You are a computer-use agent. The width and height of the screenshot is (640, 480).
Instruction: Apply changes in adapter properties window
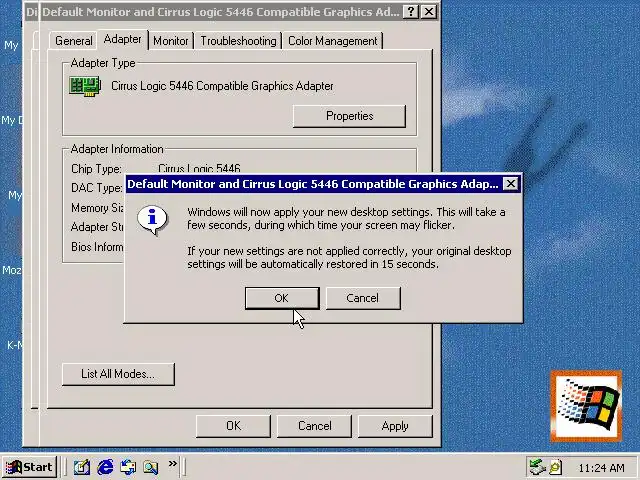395,426
